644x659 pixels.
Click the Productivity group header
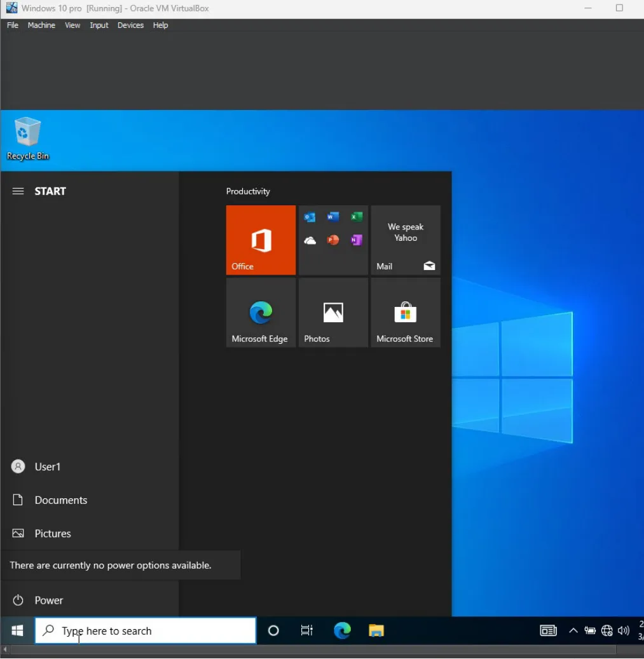248,191
